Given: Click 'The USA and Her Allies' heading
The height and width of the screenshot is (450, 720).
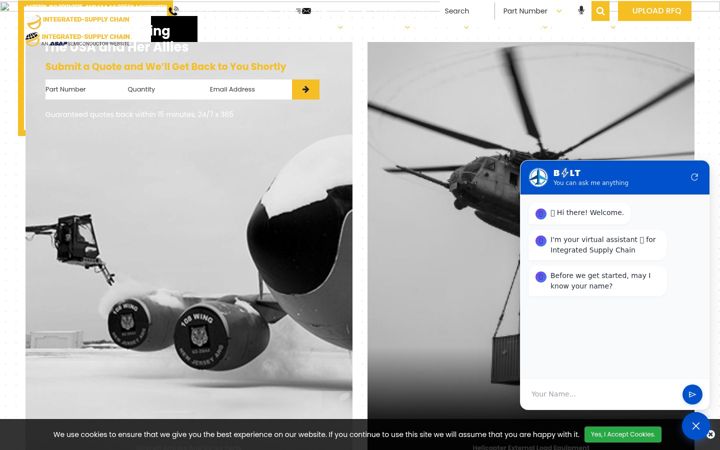Looking at the screenshot, I should tap(116, 47).
